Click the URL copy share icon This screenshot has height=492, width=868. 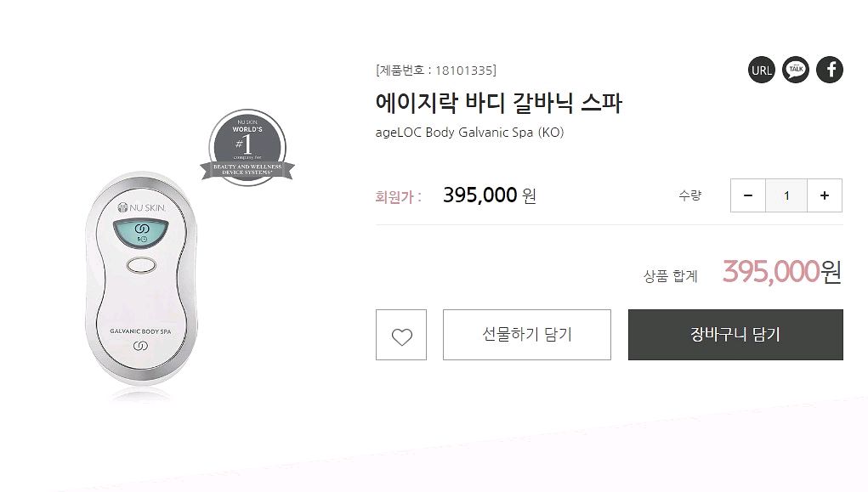[x=762, y=70]
